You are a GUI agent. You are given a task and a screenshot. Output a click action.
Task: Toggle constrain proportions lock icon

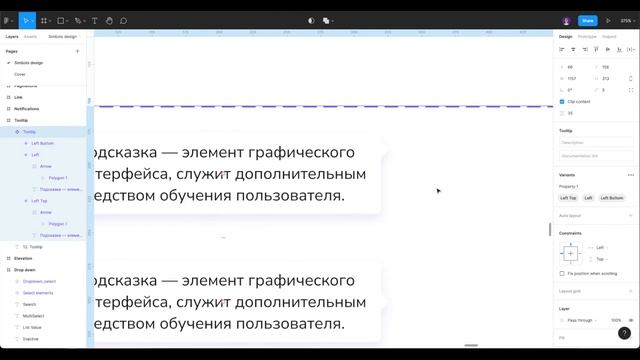pyautogui.click(x=631, y=78)
